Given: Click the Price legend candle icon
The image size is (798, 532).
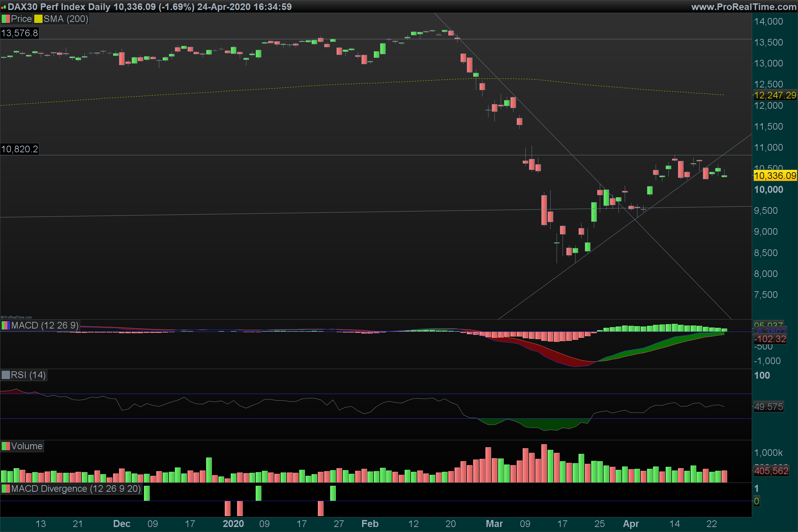Looking at the screenshot, I should [6, 19].
